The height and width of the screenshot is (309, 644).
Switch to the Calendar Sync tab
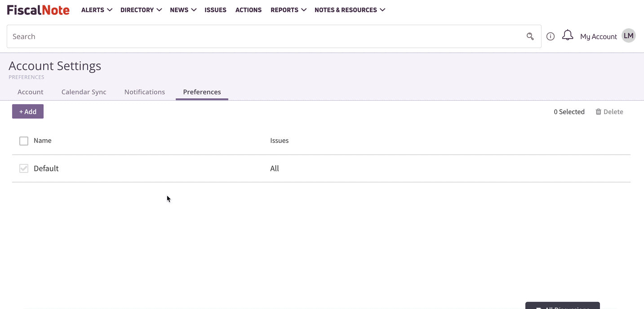(x=84, y=92)
